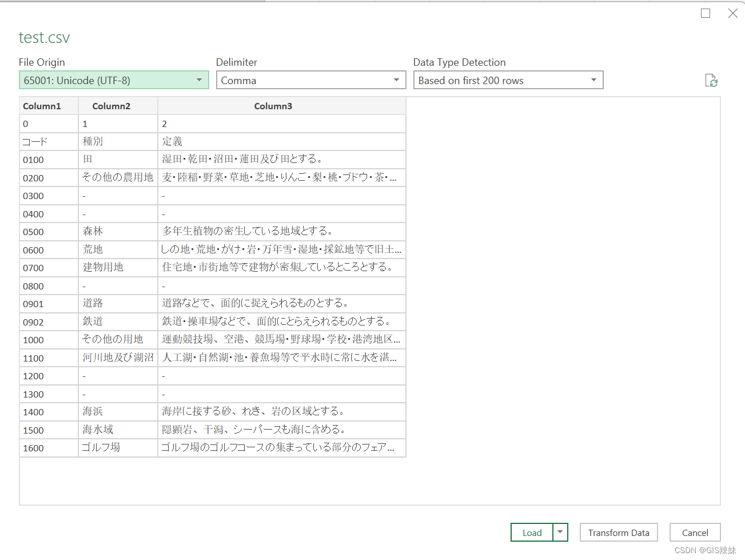
Task: Click the 道路 cell in Column2
Action: tap(118, 304)
